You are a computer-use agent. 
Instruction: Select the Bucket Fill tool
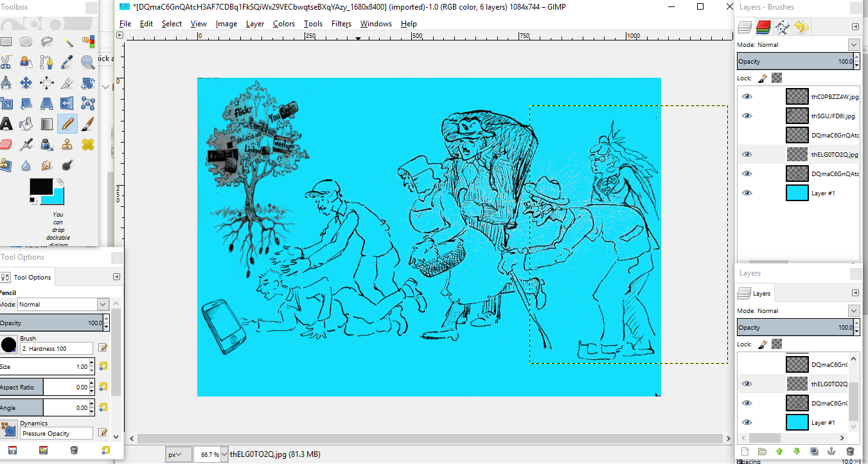point(26,123)
